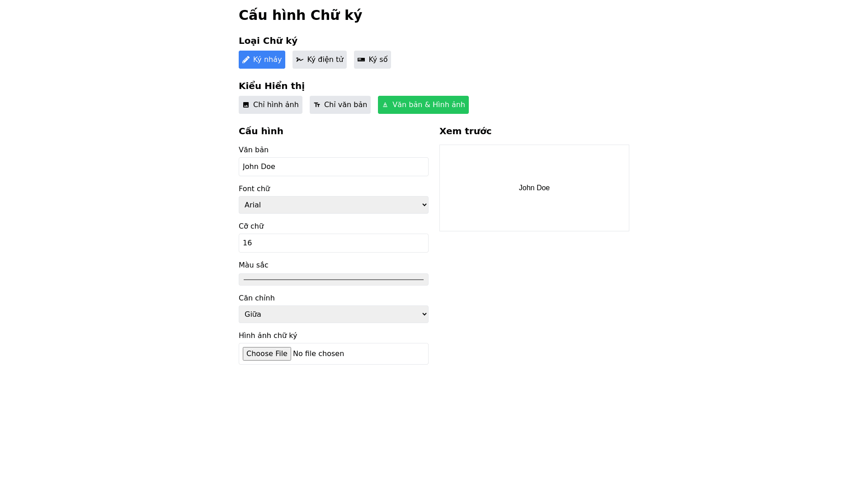Click the No file chosen upload area
This screenshot has width=868, height=488.
pyautogui.click(x=318, y=354)
